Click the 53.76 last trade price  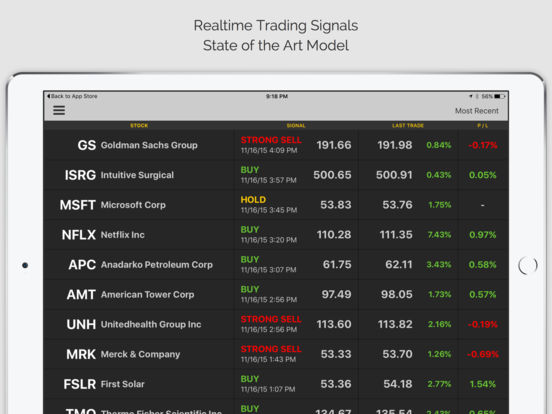coord(397,205)
